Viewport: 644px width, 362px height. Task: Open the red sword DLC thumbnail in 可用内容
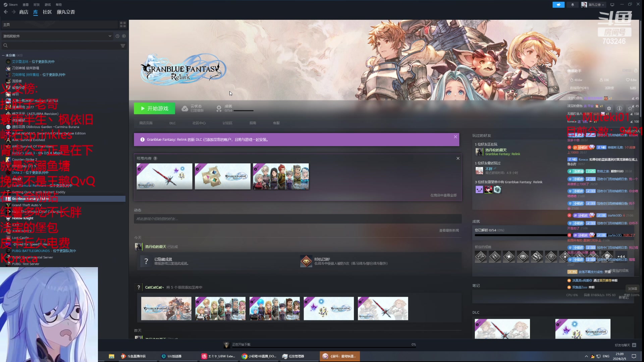[164, 177]
